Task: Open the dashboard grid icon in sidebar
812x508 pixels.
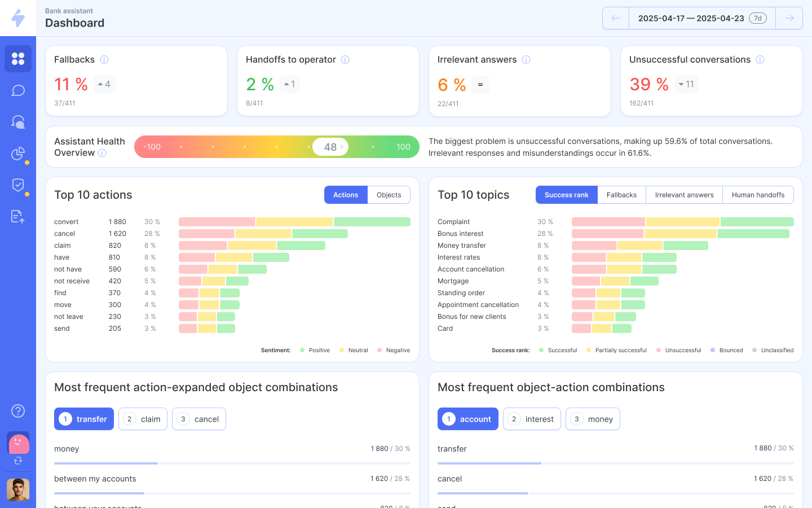Action: tap(18, 59)
